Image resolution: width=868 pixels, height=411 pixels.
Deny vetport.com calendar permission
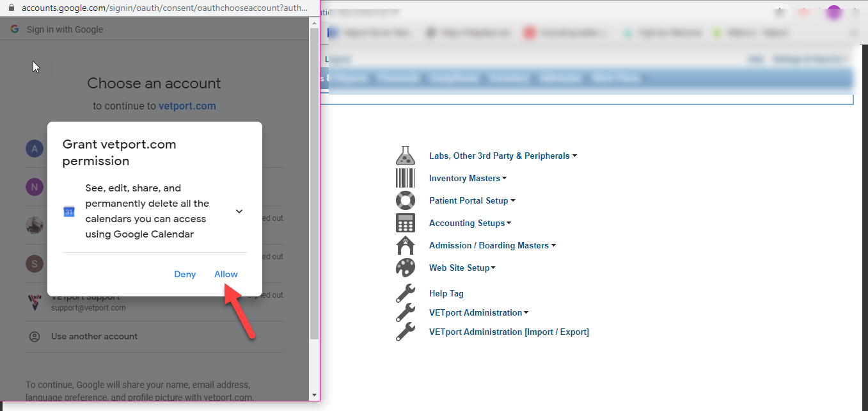click(x=185, y=274)
